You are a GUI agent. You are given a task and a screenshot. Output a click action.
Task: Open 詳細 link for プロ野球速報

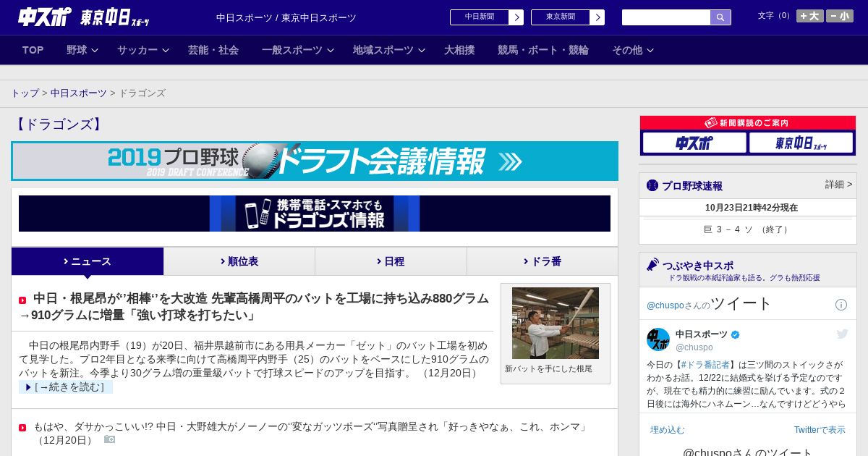[x=839, y=185]
